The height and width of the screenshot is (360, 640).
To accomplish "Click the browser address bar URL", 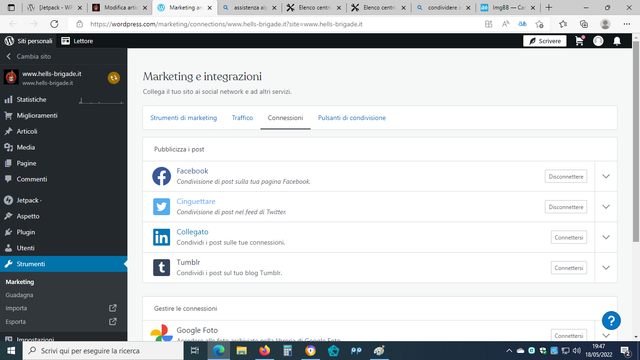I will tap(226, 24).
